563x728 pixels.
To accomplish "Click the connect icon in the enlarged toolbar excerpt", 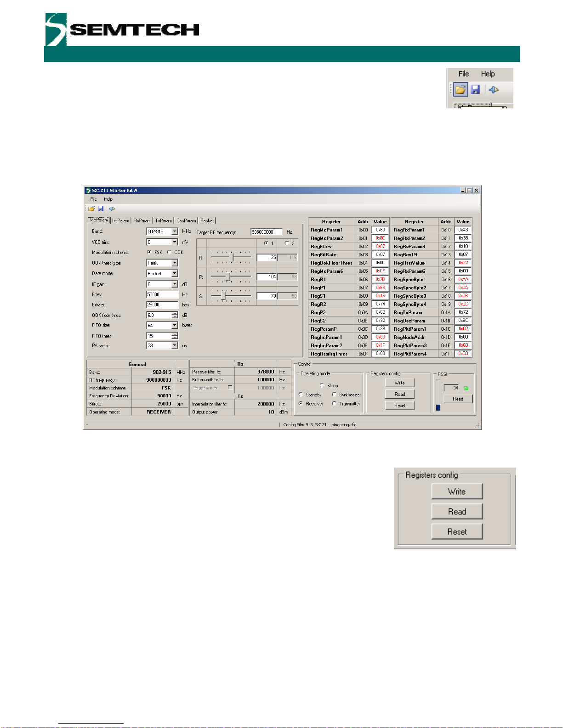I will coord(494,90).
